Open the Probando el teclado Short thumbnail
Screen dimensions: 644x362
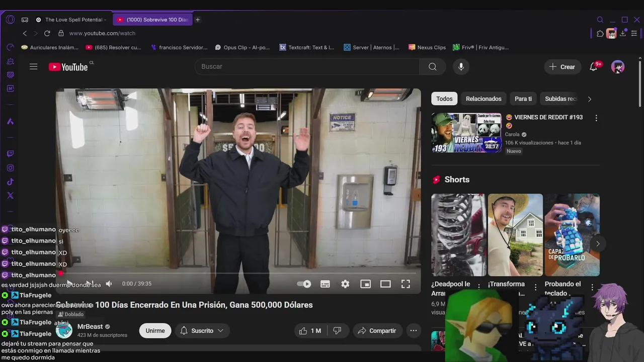(572, 235)
